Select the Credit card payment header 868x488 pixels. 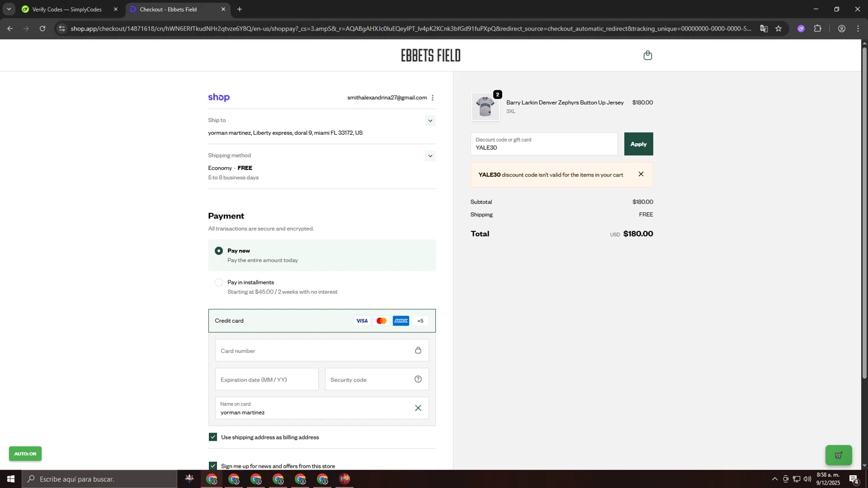point(322,321)
